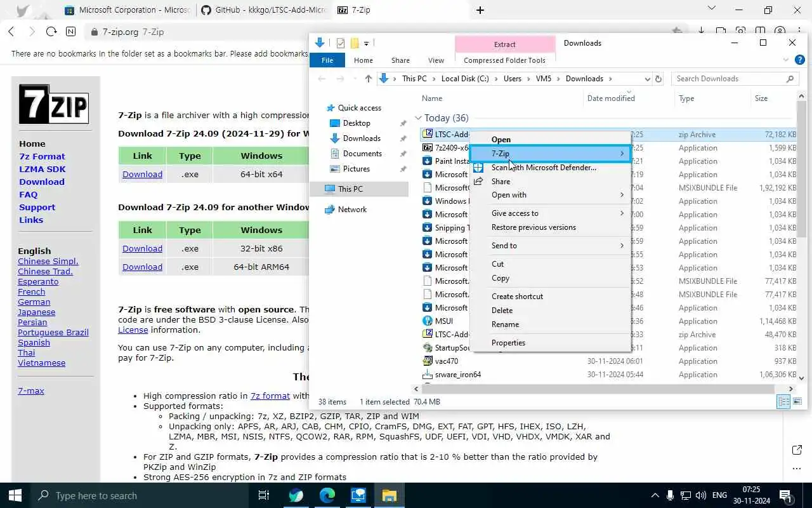This screenshot has height=508, width=812.
Task: Click the Explorer horizontal scrollbar
Action: point(598,389)
